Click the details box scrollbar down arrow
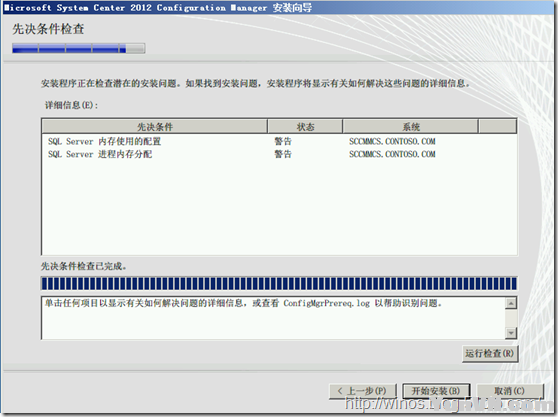This screenshot has height=417, width=558. 511,333
